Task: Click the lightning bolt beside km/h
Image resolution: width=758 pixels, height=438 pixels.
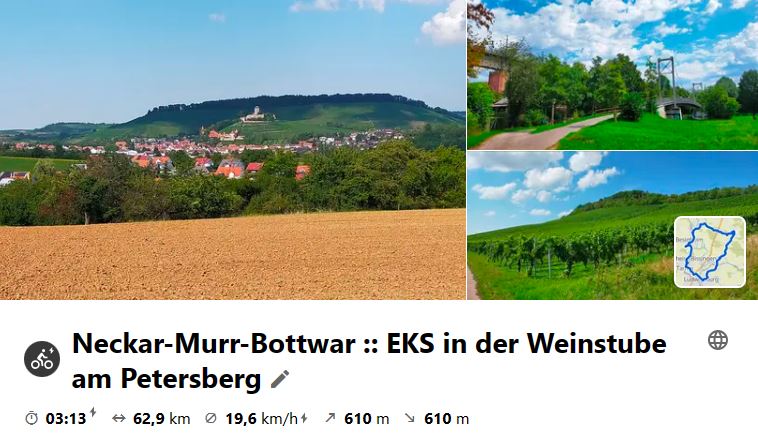Action: (304, 418)
